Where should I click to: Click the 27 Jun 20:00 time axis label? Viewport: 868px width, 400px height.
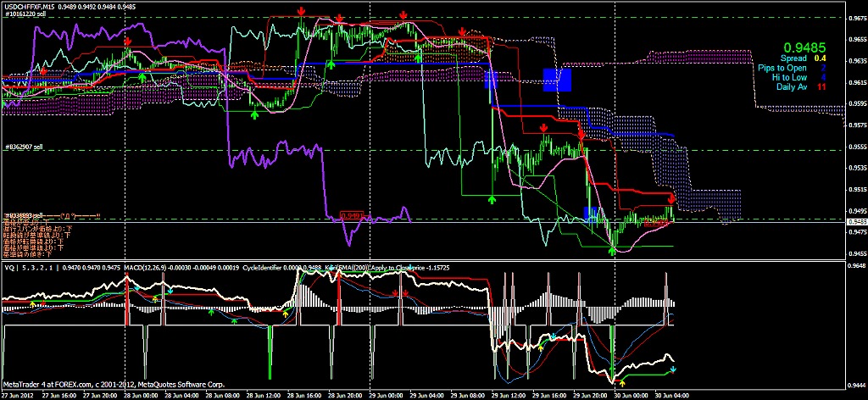point(100,395)
